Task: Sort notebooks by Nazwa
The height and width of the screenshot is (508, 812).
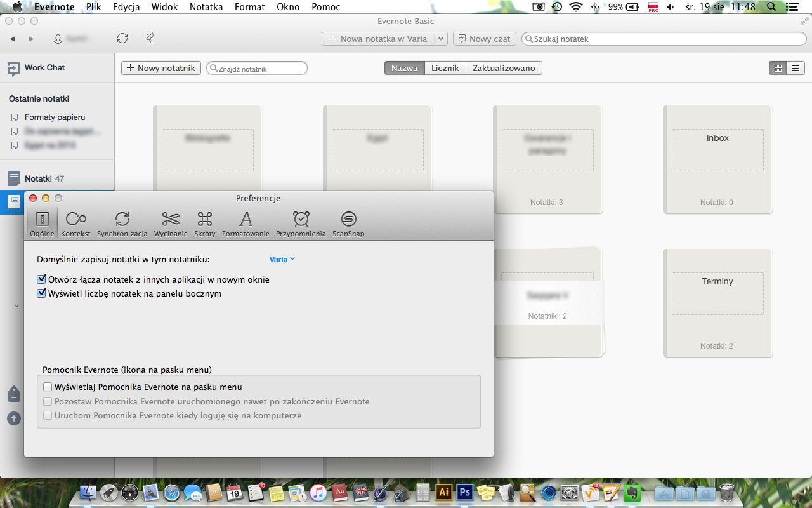Action: [x=404, y=68]
